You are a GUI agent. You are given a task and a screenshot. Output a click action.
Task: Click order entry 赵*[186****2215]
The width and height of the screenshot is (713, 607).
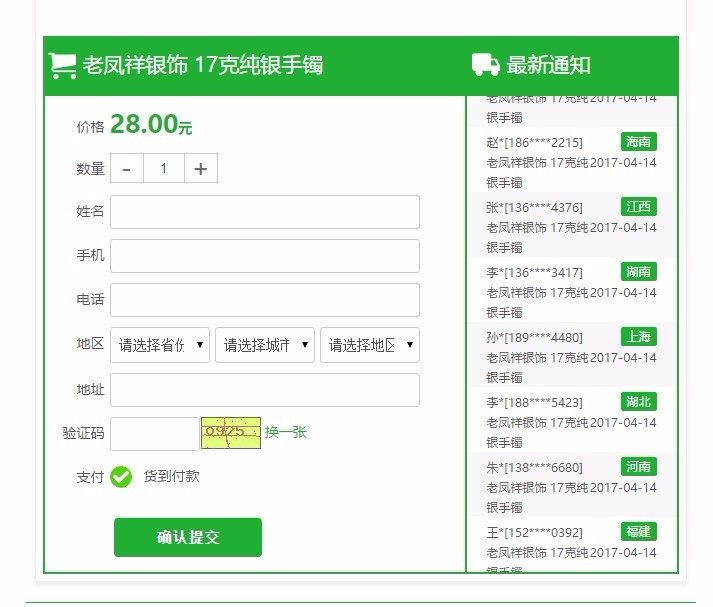[534, 143]
